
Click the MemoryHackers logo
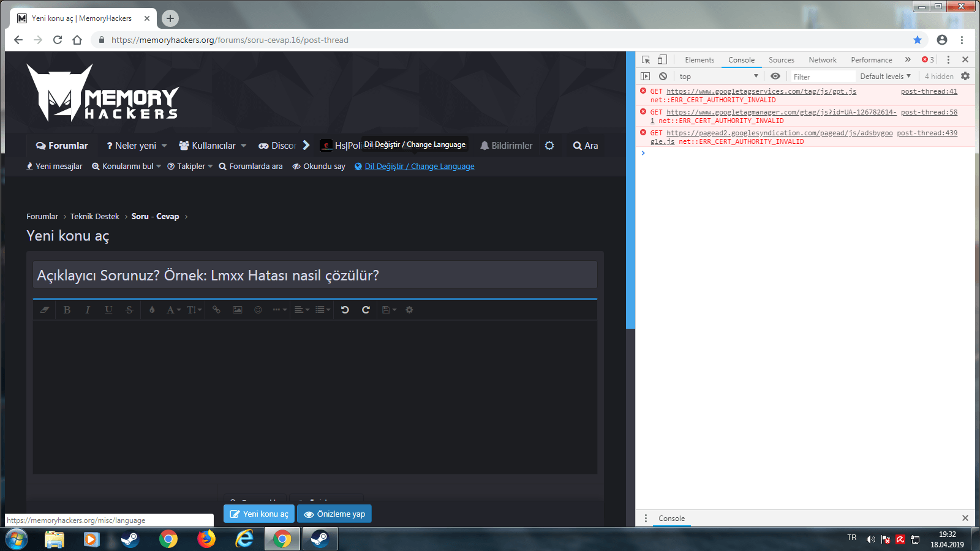pos(102,93)
